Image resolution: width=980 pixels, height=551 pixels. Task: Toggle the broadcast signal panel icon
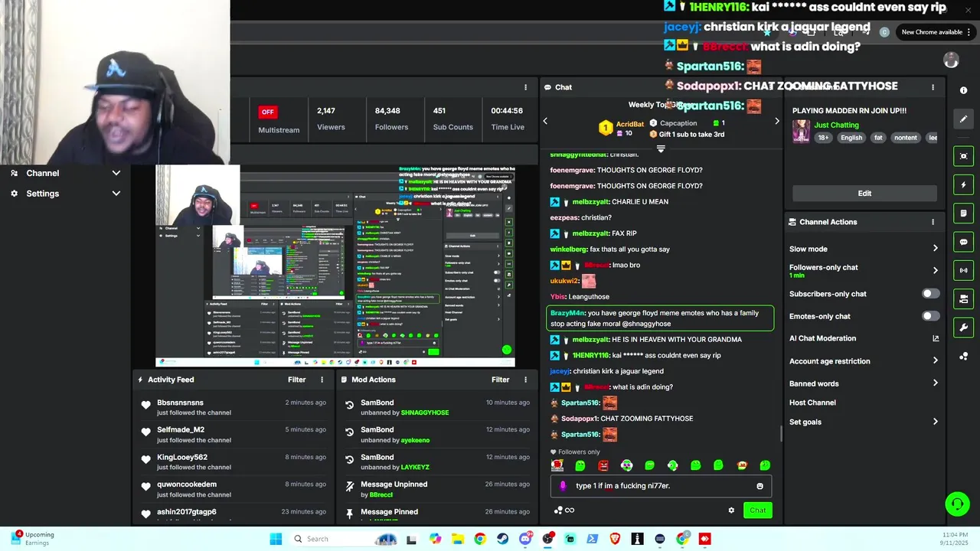coord(963,270)
